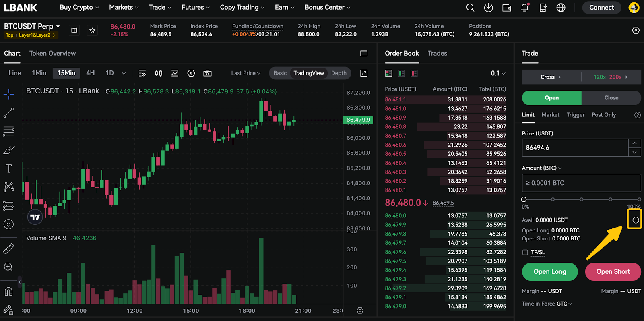Select the 1Min chart interval
Viewport: 644px width, 321px height.
[x=39, y=73]
